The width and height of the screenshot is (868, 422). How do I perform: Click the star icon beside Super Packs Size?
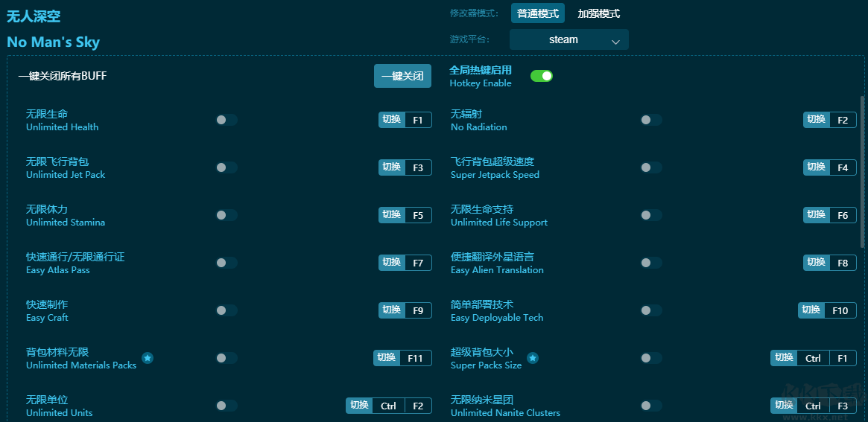(x=533, y=358)
